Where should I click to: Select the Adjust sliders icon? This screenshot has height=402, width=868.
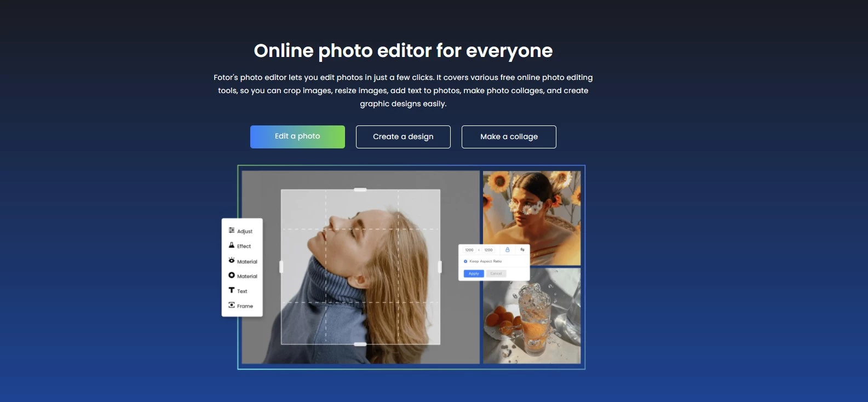tap(232, 231)
